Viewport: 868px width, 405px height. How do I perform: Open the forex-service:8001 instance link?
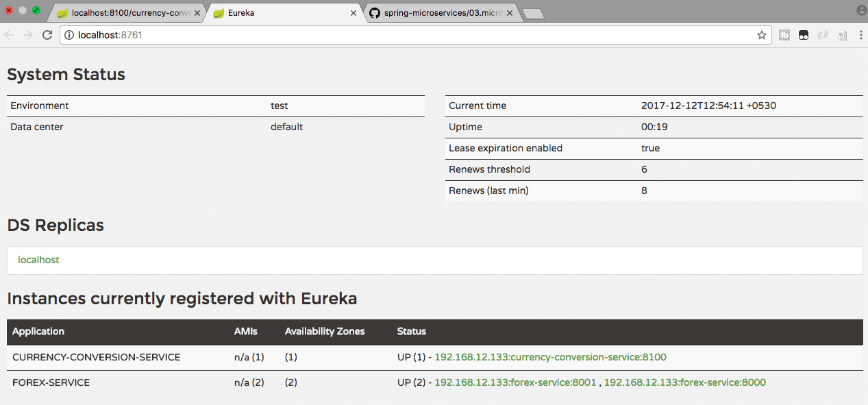click(514, 382)
